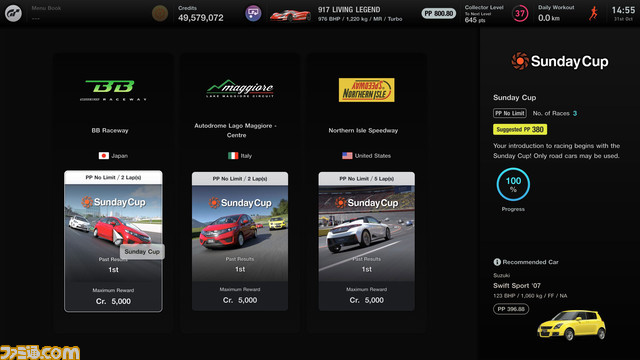Click the Sunday Cup swirl logo in side panel
Viewport: 640px width, 360px height.
(520, 61)
